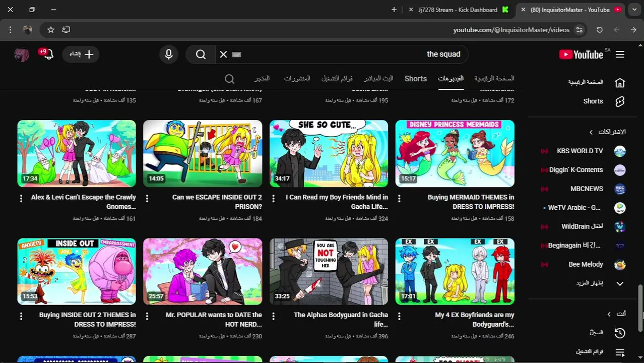
Task: Click the browser profile avatar
Action: point(27,30)
